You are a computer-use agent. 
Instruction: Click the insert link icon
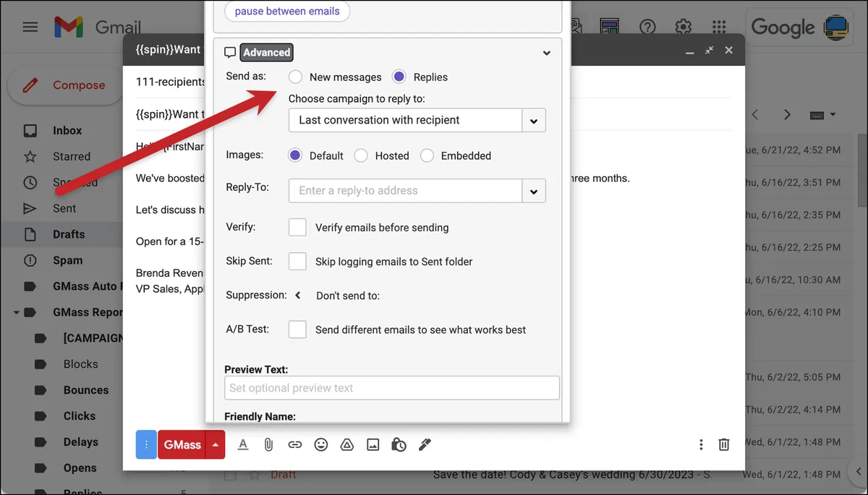click(294, 445)
